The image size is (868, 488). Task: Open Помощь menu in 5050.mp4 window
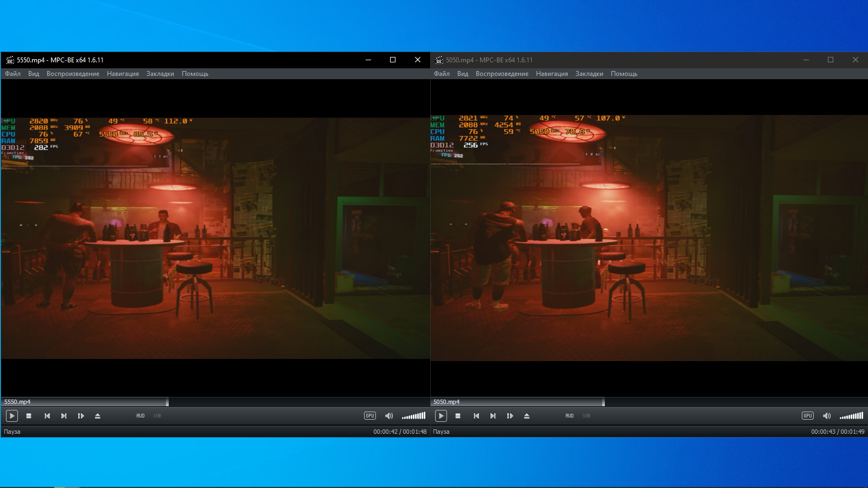click(x=624, y=74)
